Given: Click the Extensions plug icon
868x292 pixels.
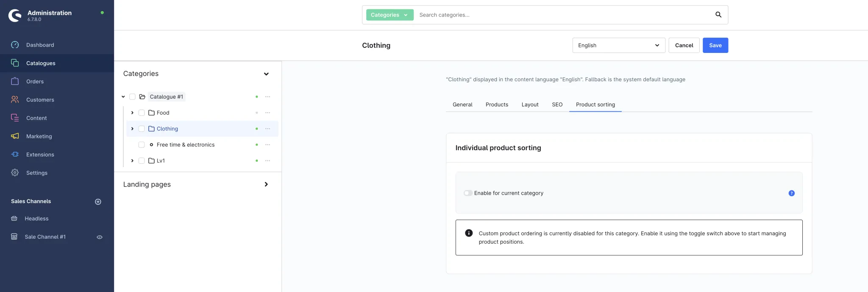Looking at the screenshot, I should pyautogui.click(x=15, y=154).
